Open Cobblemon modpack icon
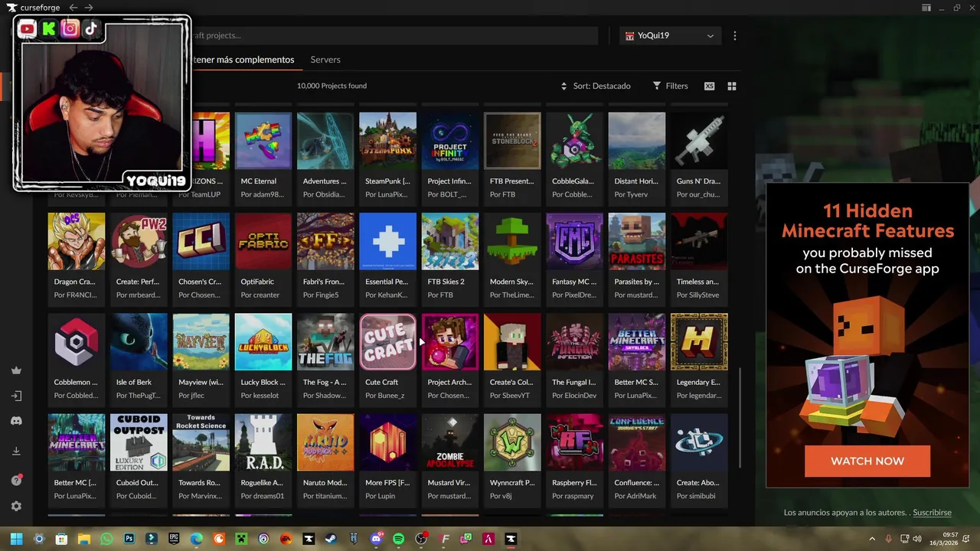Viewport: 980px width, 551px height. pos(77,341)
